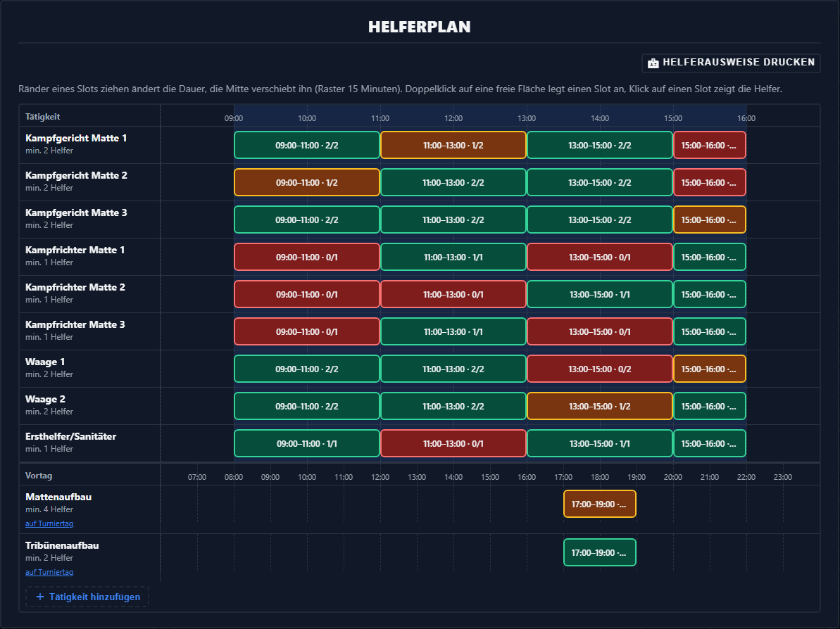
Task: Click the Ersthelfer/Sanitäter activity label
Action: point(70,436)
